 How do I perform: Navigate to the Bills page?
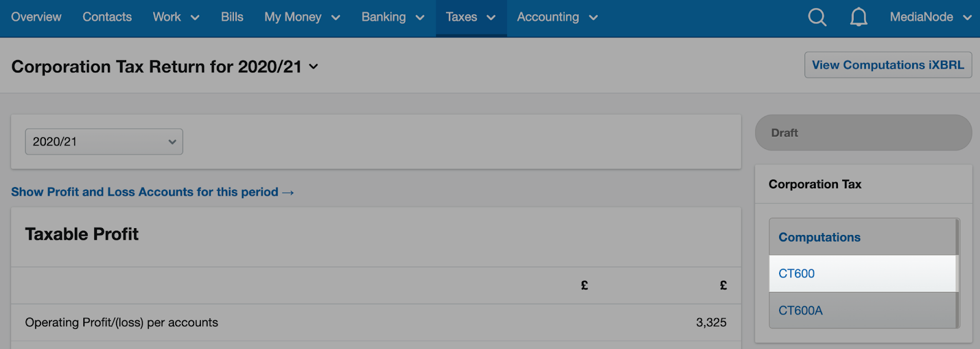232,17
